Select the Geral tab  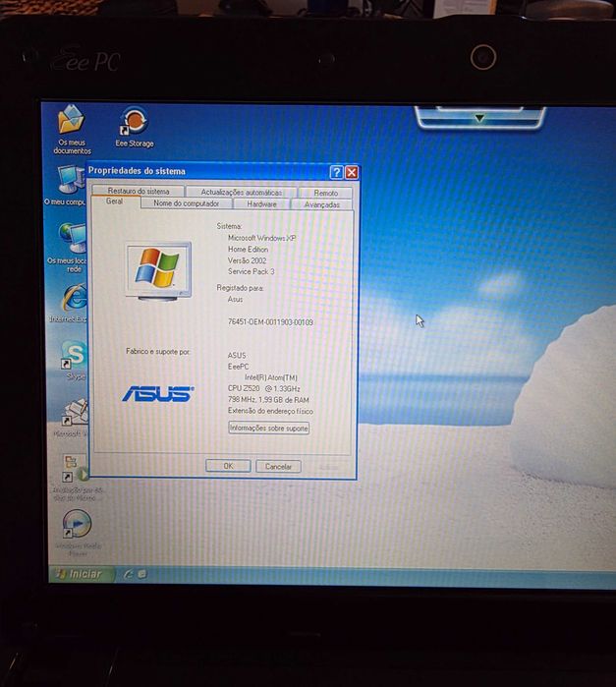(115, 201)
